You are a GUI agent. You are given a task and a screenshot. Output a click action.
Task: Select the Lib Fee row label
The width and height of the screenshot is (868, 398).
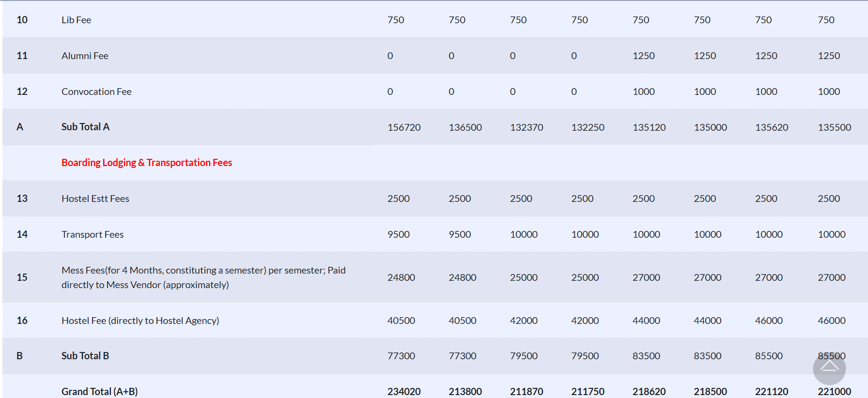(76, 20)
